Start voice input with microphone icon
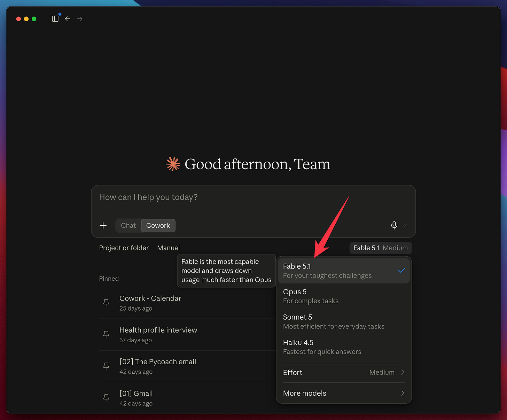This screenshot has height=420, width=507. (x=394, y=225)
